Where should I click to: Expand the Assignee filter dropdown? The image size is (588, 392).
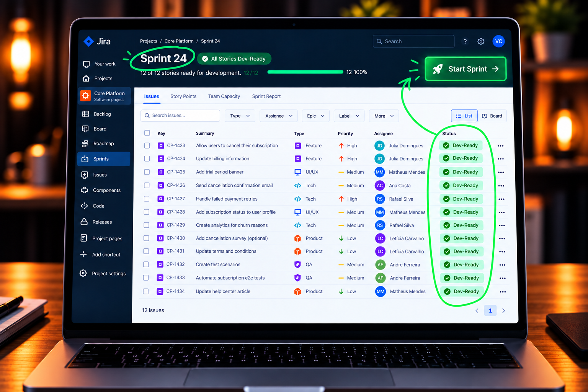[x=279, y=116]
